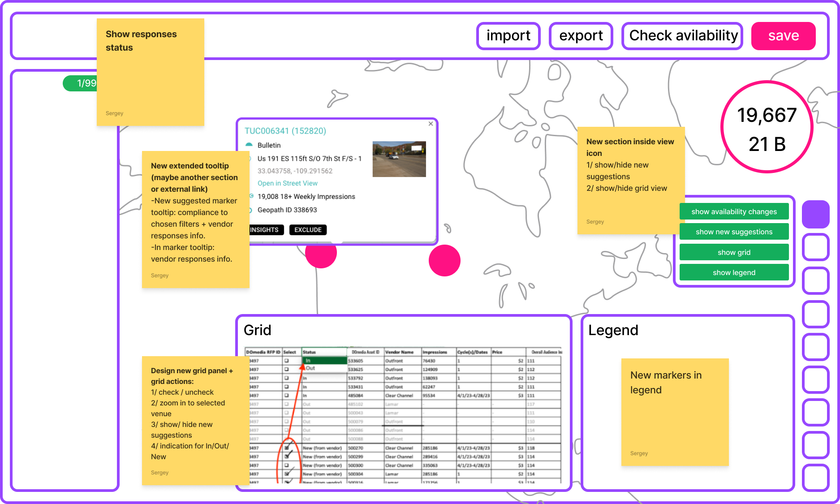Save changes with the pink save button

(x=784, y=36)
